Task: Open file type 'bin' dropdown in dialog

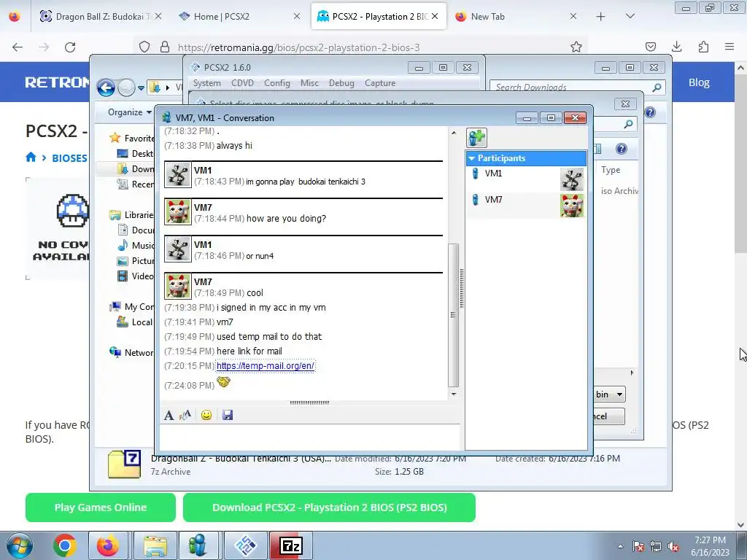Action: [x=610, y=394]
